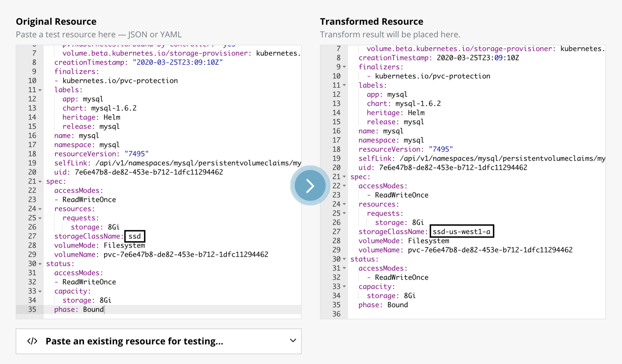
Task: Collapse the spec block on line 21 left editor
Action: (40, 181)
